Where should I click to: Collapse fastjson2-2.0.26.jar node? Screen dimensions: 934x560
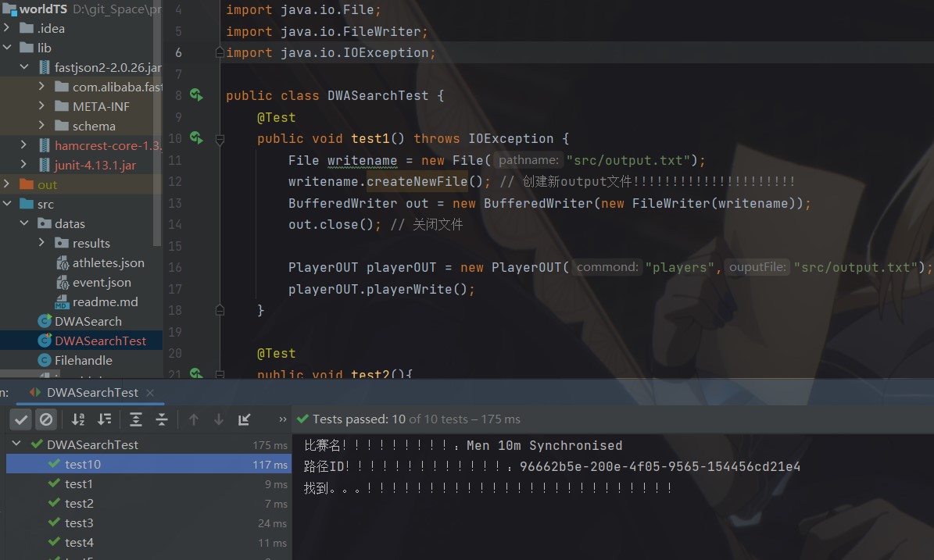23,66
